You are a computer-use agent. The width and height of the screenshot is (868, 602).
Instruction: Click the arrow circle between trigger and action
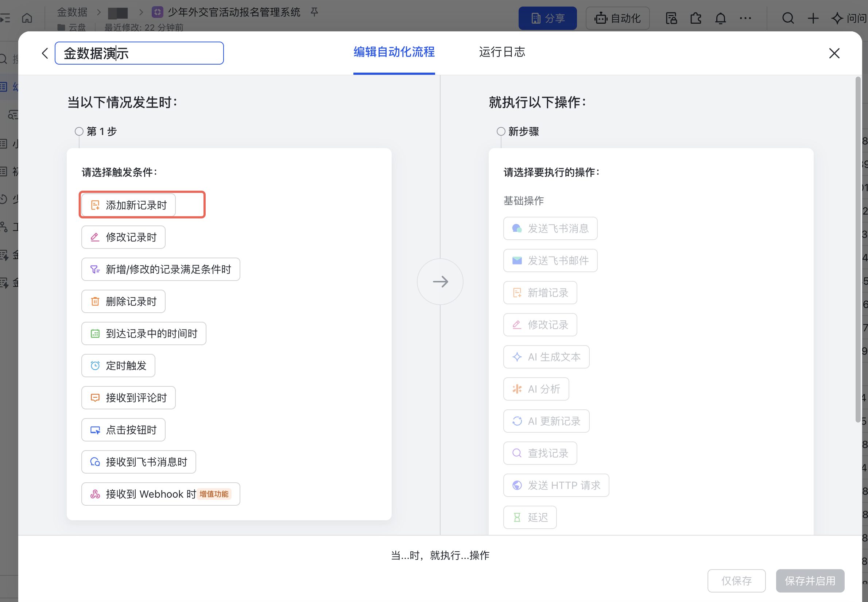click(440, 281)
